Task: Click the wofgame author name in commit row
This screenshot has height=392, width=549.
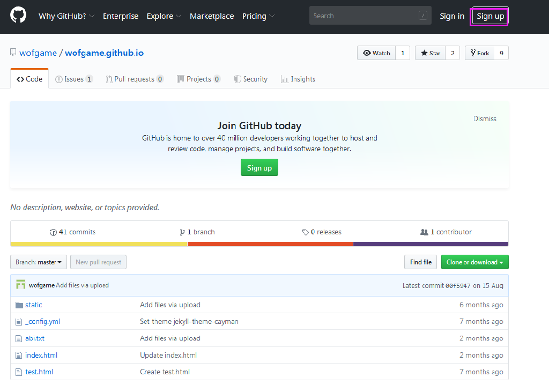Action: point(42,285)
